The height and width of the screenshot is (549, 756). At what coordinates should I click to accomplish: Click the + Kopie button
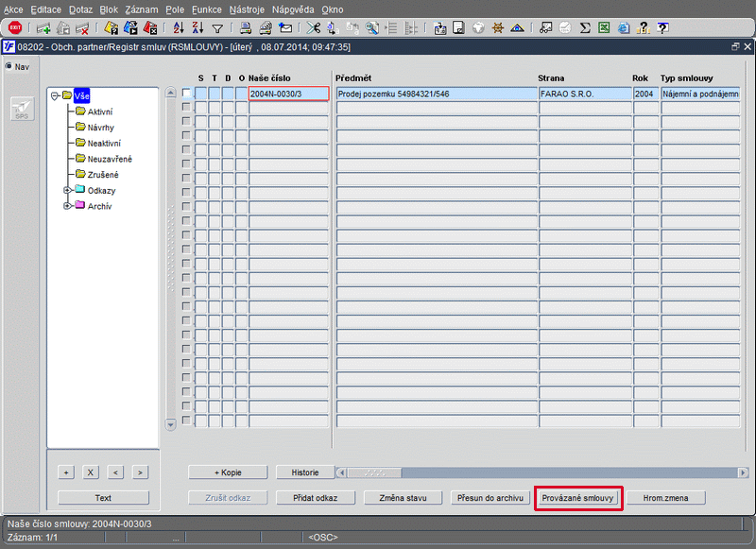point(228,472)
